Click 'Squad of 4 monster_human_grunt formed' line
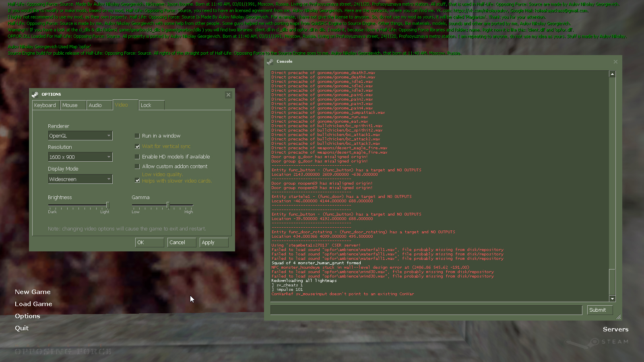Screen dimensions: 644x362 pyautogui.click(x=316, y=263)
